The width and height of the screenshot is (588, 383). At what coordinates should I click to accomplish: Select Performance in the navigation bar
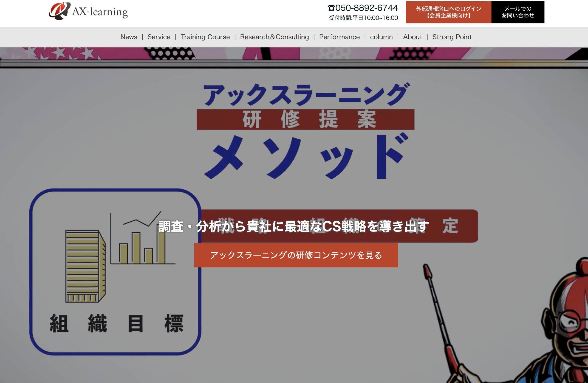(339, 37)
